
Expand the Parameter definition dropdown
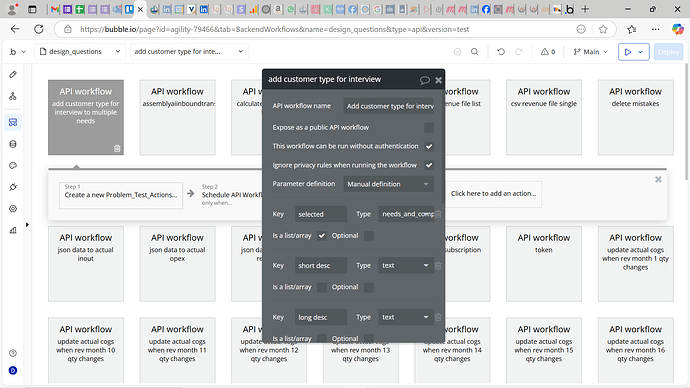pyautogui.click(x=388, y=184)
